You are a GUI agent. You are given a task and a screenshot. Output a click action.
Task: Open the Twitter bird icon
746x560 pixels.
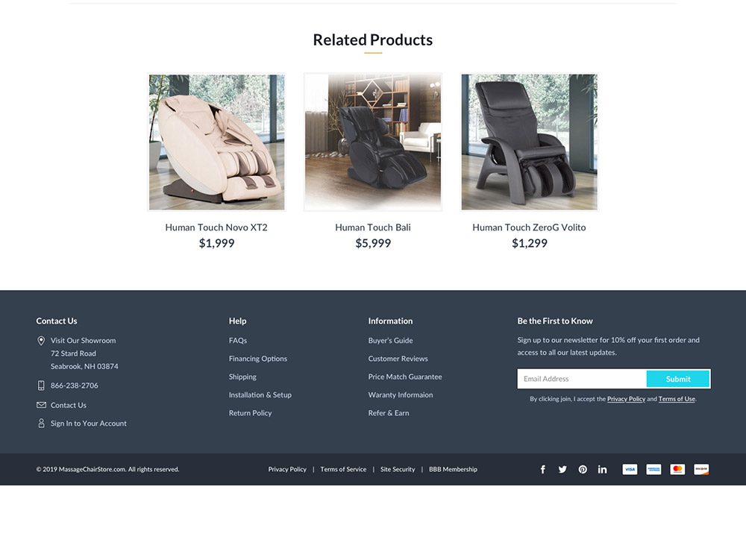point(562,469)
